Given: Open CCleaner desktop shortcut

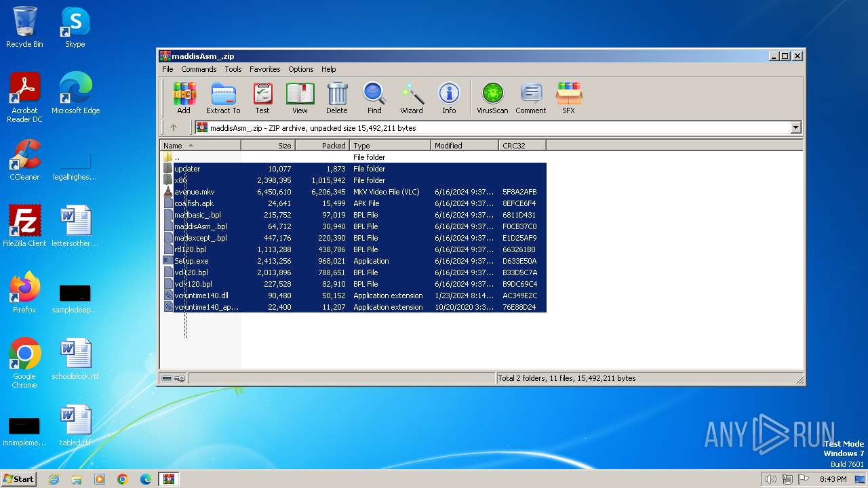Looking at the screenshot, I should 24,160.
